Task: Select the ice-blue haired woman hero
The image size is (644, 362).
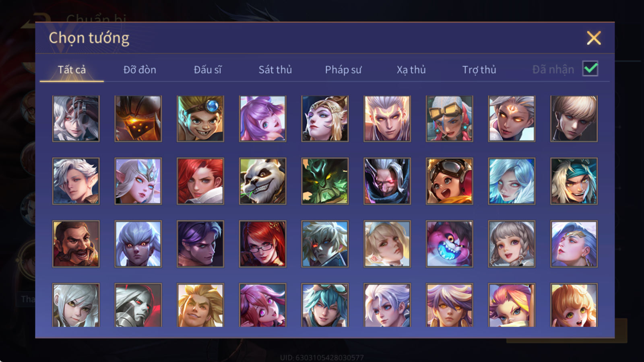Action: tap(512, 181)
